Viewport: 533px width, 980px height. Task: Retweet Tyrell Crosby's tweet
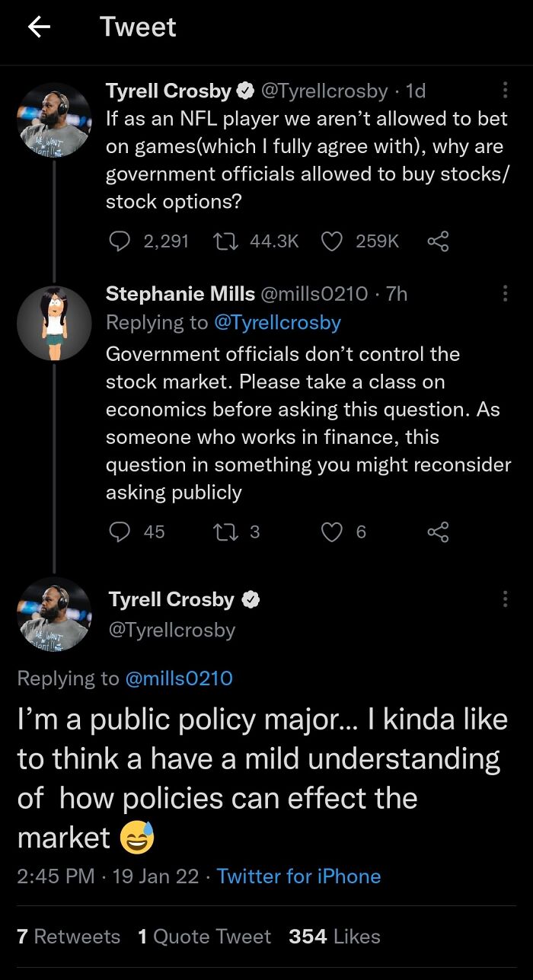(x=225, y=241)
